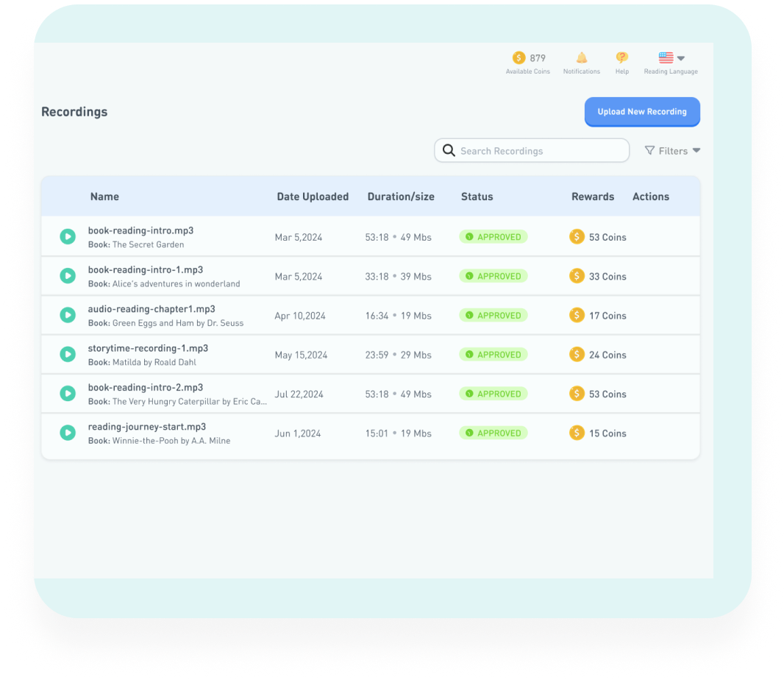Click the magnifier icon in search box

pyautogui.click(x=449, y=151)
